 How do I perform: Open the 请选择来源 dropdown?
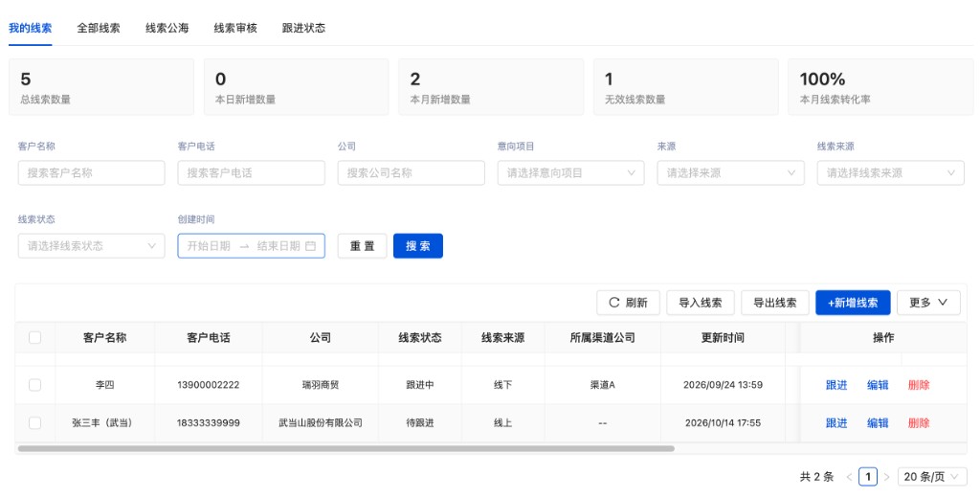(x=730, y=172)
